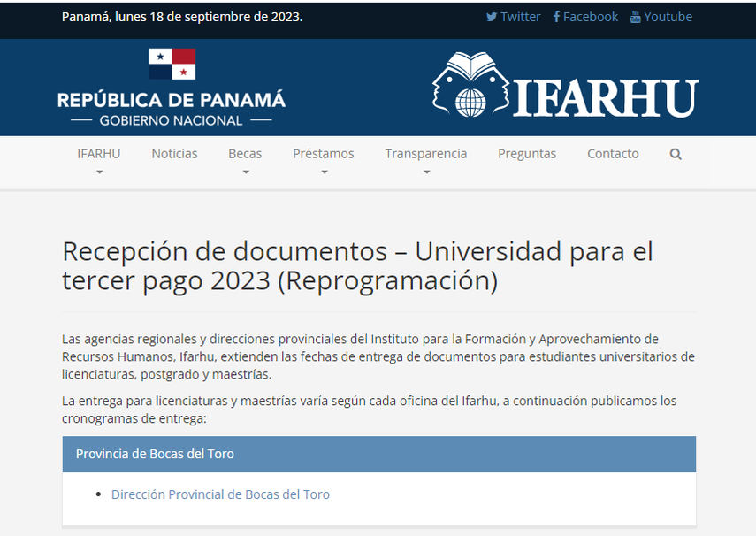Click the Twitter bird icon
The height and width of the screenshot is (536, 756).
click(x=492, y=17)
